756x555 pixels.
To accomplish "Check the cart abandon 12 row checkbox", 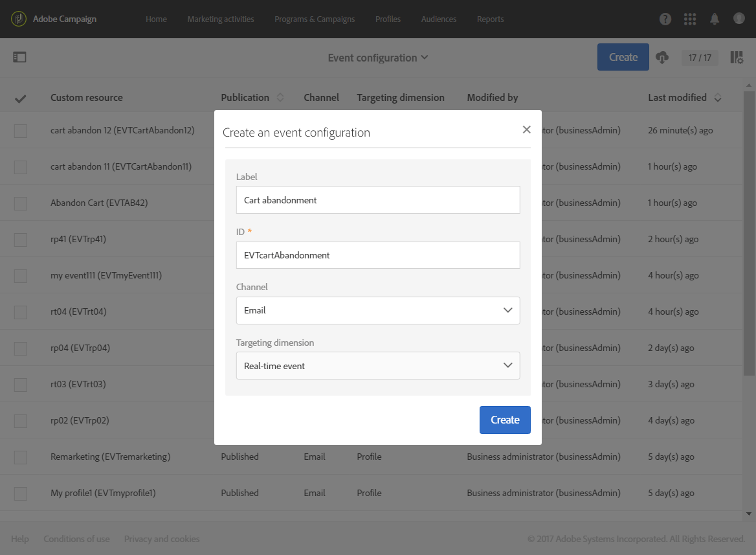I will pyautogui.click(x=20, y=130).
